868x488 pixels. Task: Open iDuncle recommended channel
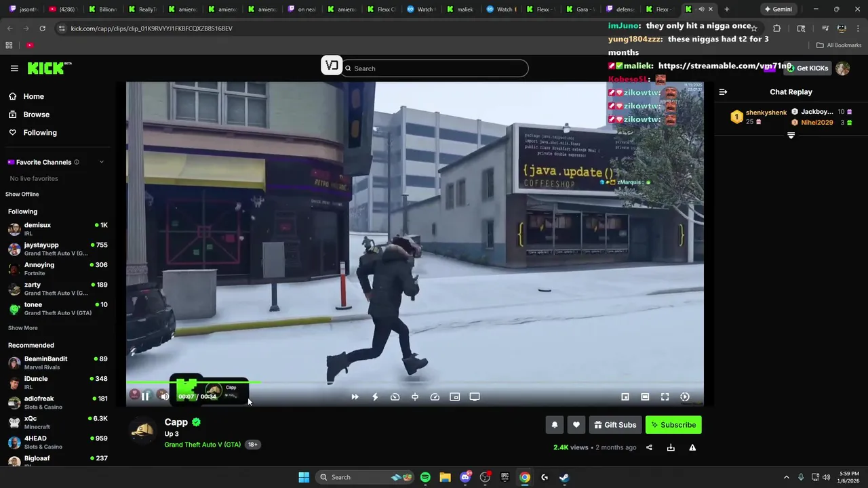(x=57, y=383)
